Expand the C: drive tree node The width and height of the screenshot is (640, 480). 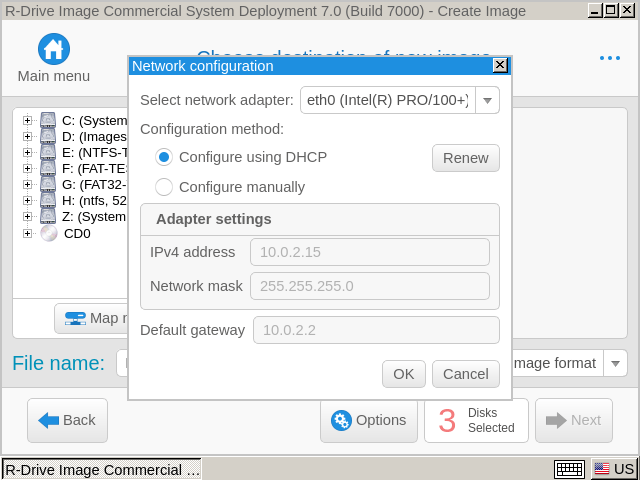coord(27,120)
